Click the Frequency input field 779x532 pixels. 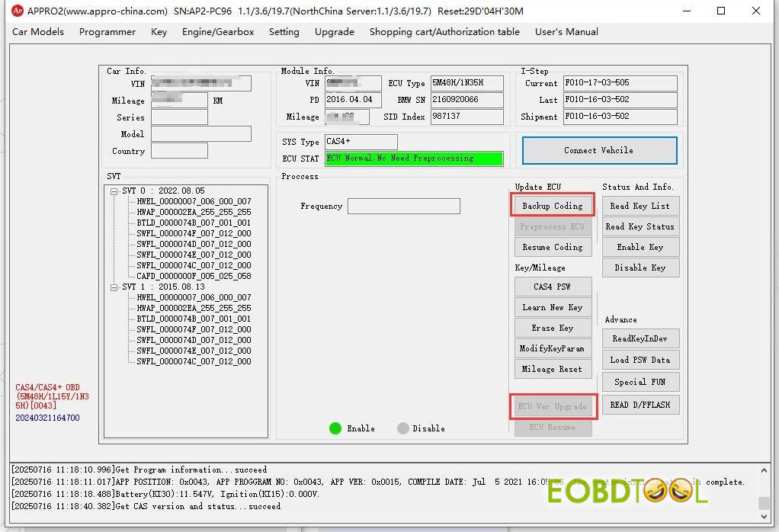(404, 207)
